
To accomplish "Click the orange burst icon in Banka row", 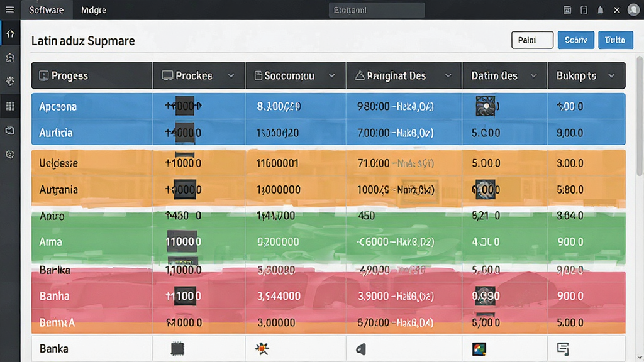I will (262, 349).
